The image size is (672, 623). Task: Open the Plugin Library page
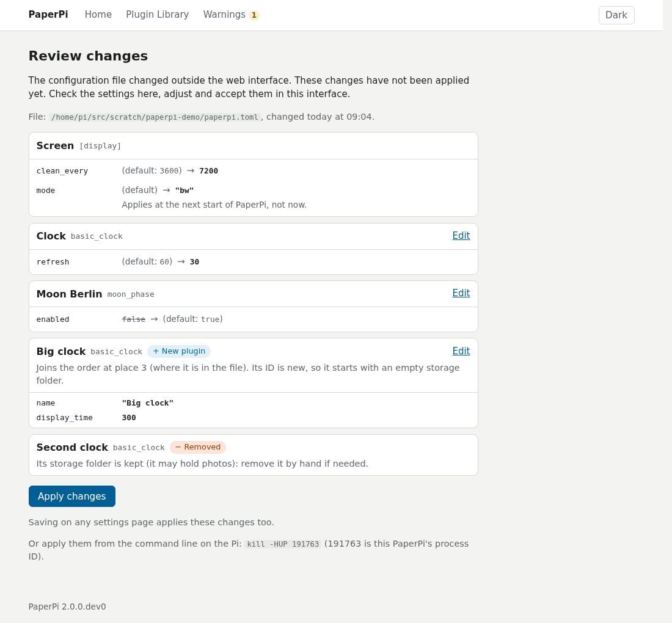click(157, 15)
